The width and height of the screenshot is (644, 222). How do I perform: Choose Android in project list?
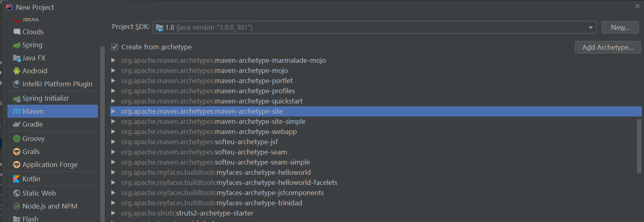pyautogui.click(x=53, y=71)
